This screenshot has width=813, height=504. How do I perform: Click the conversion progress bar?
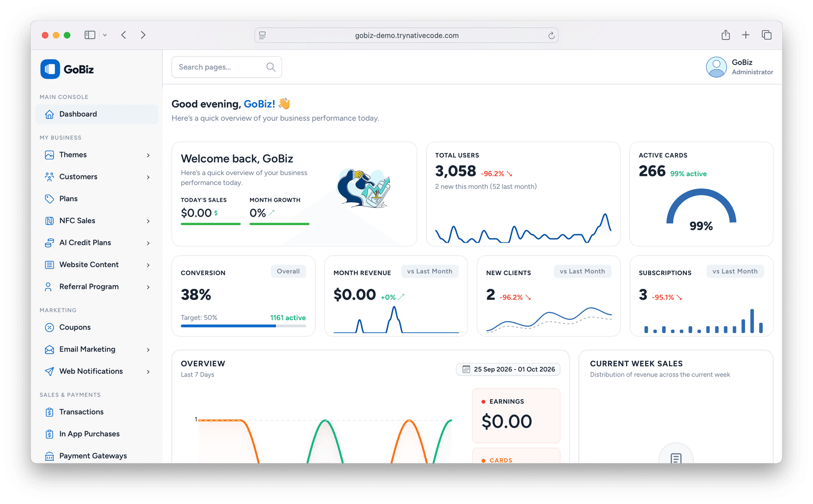point(243,326)
